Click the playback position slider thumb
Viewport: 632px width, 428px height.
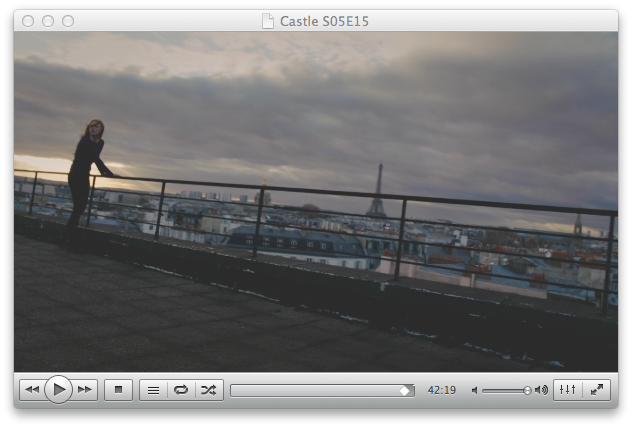click(x=405, y=390)
